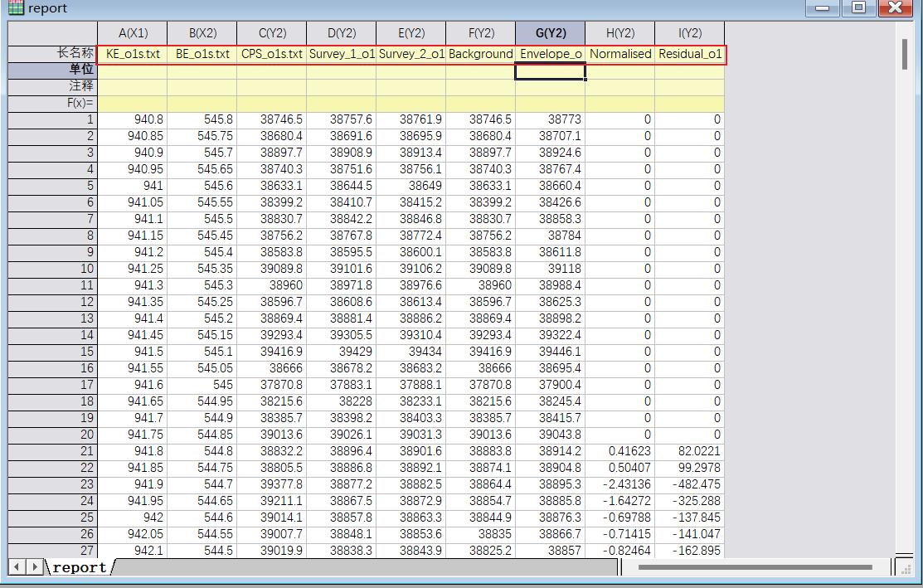Maximize the report workbook window
Viewport: 923px width, 588px height.
click(859, 7)
